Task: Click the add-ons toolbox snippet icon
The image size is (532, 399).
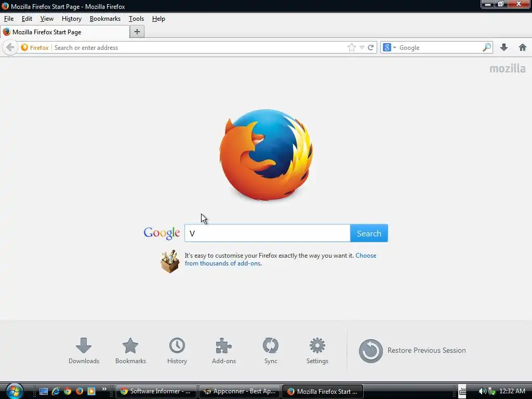Action: 170,261
